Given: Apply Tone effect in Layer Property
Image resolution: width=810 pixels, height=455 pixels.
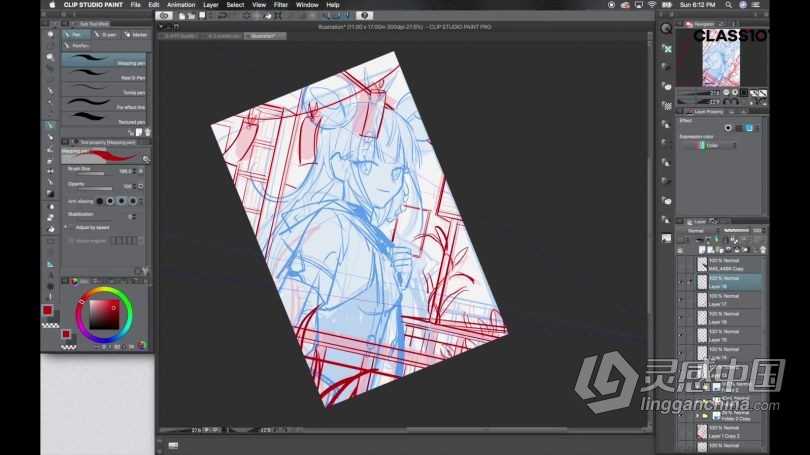Looking at the screenshot, I should pos(739,128).
